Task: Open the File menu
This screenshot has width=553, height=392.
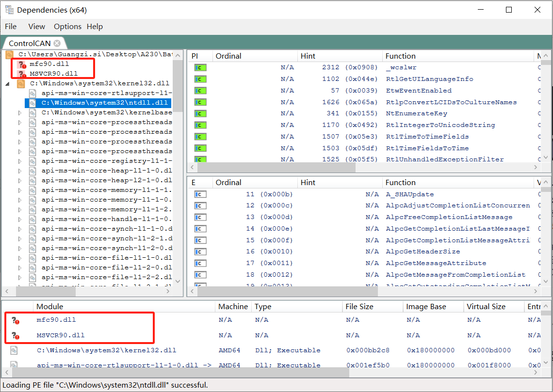Action: [11, 27]
